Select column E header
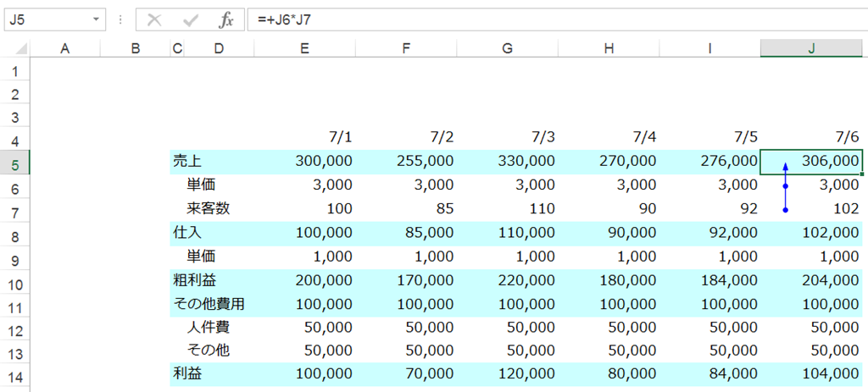This screenshot has width=868, height=392. click(x=304, y=48)
